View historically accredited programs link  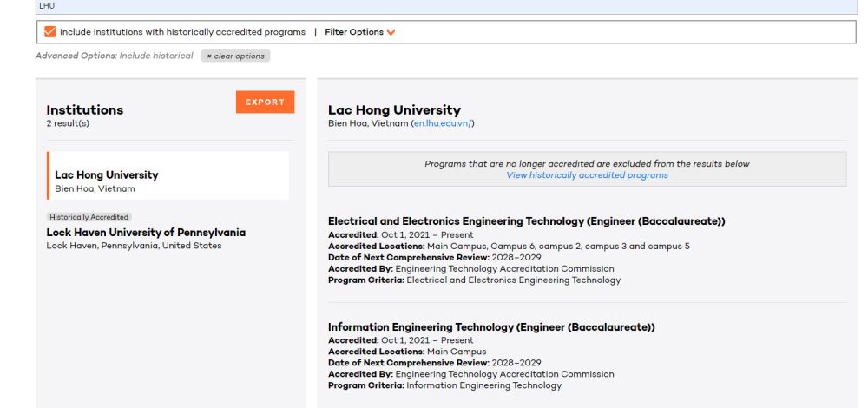pyautogui.click(x=587, y=174)
